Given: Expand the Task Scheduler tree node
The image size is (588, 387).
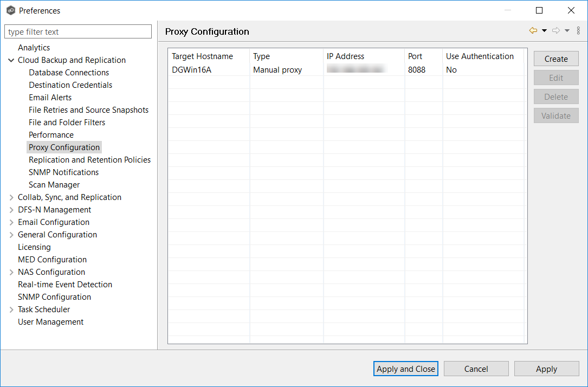Looking at the screenshot, I should click(11, 309).
